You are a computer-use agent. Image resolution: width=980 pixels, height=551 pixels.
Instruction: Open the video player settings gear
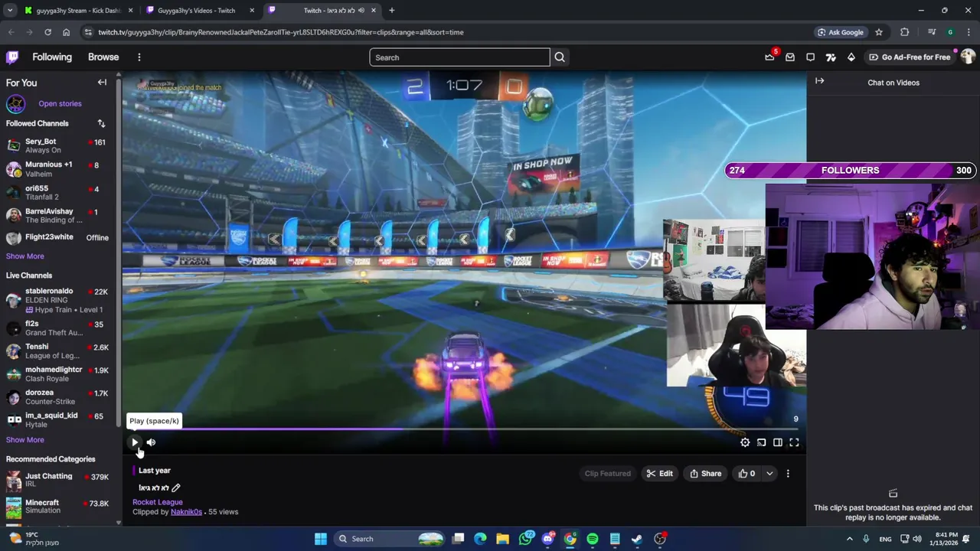[x=745, y=442]
